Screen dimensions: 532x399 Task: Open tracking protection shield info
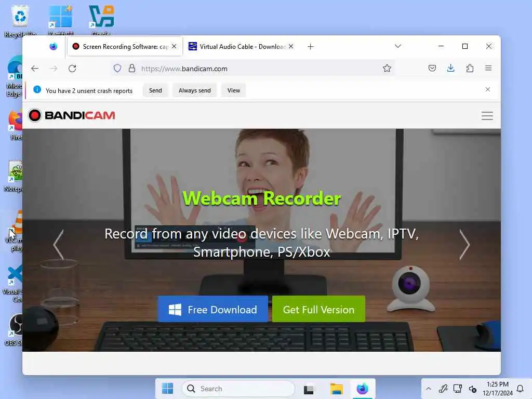[x=117, y=69]
